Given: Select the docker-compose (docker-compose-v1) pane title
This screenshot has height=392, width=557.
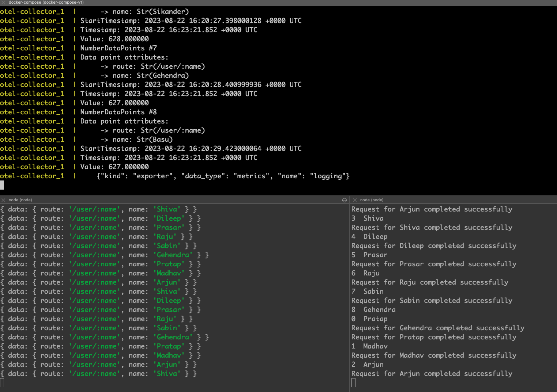Looking at the screenshot, I should (x=46, y=3).
